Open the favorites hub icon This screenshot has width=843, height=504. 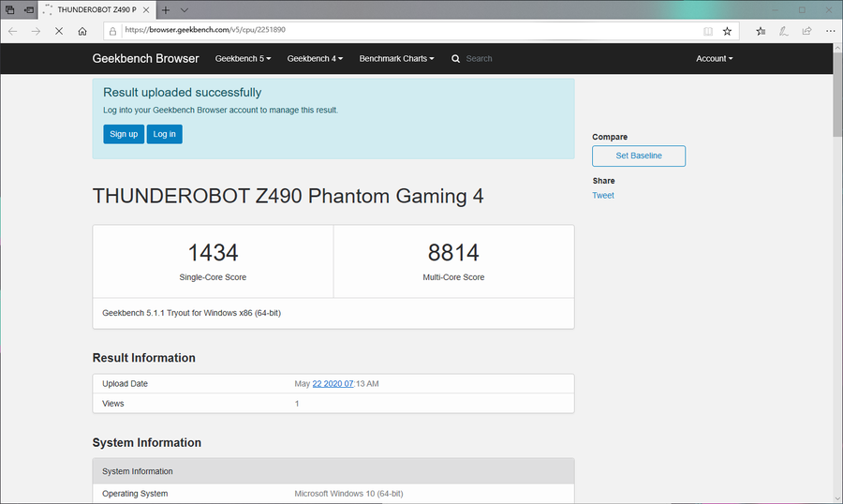click(761, 31)
